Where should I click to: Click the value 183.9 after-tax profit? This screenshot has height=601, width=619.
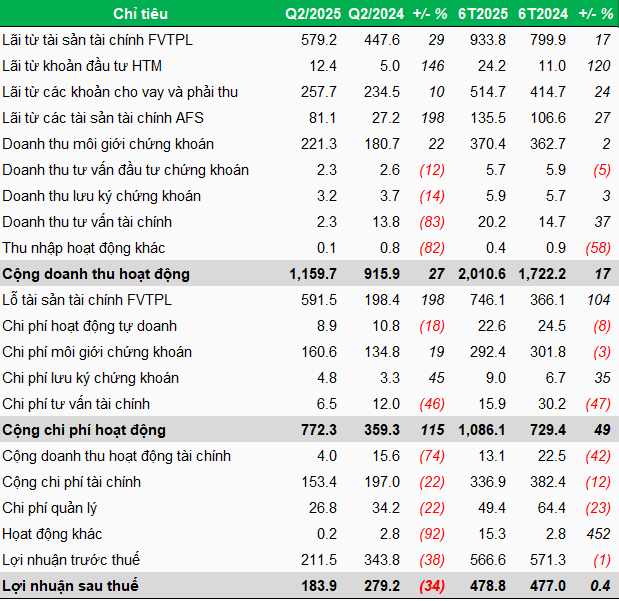pos(319,586)
